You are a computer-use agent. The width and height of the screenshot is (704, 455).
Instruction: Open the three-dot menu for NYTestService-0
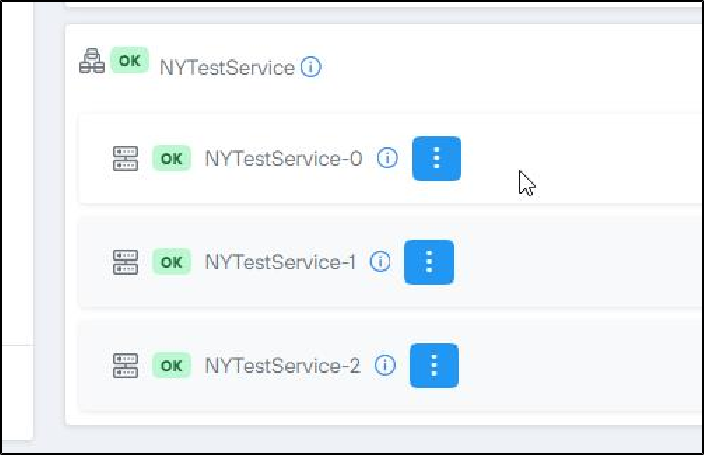(436, 158)
